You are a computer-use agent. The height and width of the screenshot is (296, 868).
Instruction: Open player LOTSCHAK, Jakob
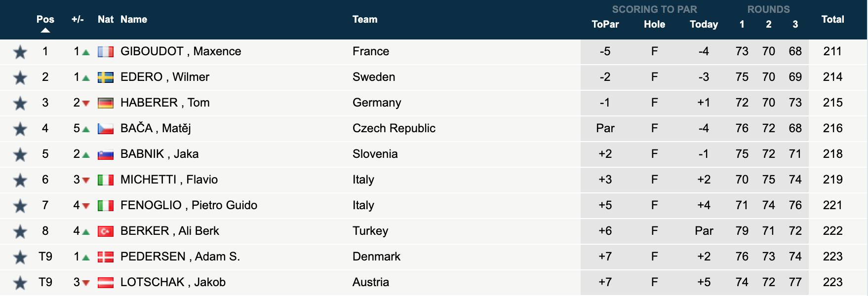click(173, 282)
